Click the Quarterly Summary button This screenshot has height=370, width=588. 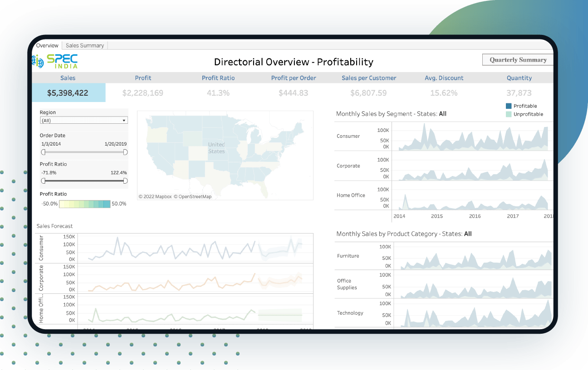coord(518,60)
